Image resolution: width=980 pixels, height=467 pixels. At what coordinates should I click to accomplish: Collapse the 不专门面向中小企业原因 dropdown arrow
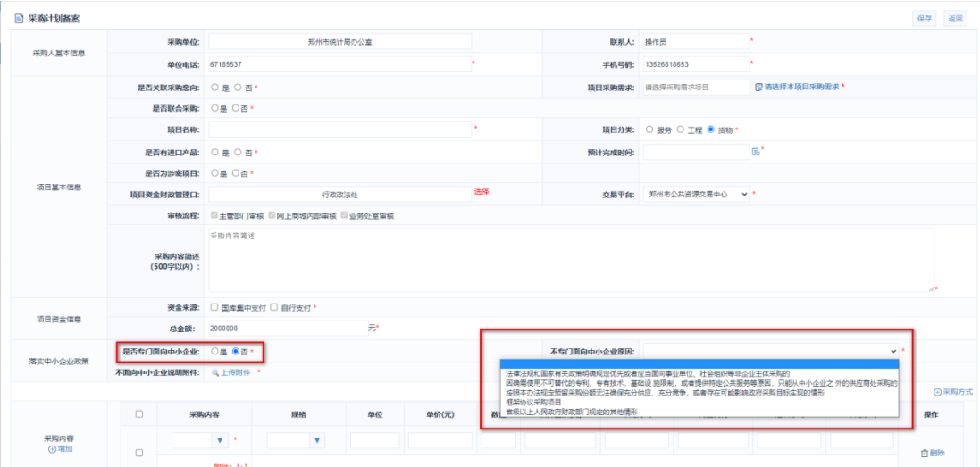point(892,352)
